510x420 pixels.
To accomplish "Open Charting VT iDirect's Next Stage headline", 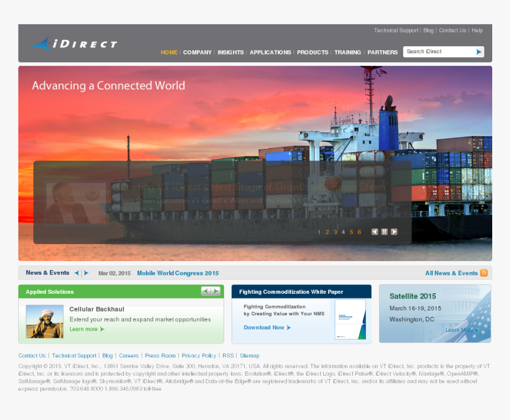I will tap(251, 187).
